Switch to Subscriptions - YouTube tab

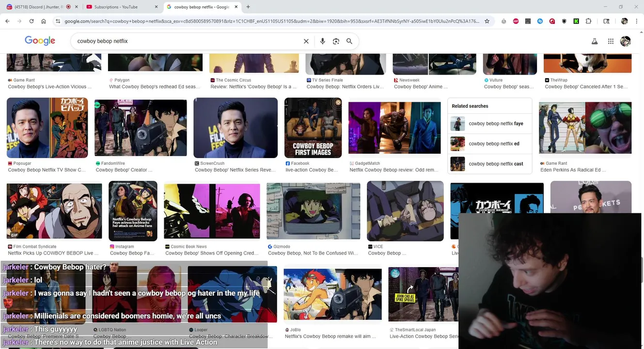click(116, 7)
